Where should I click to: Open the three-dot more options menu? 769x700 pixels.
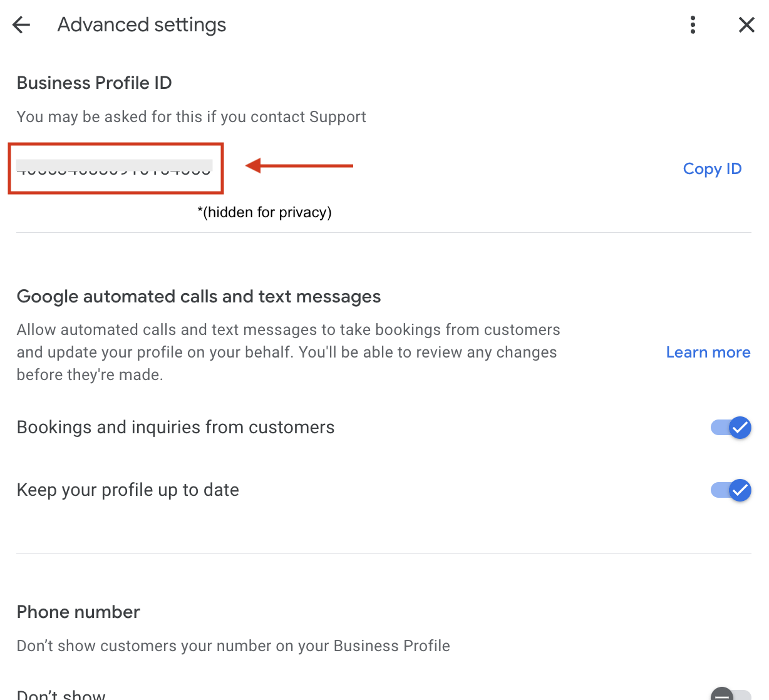(693, 25)
